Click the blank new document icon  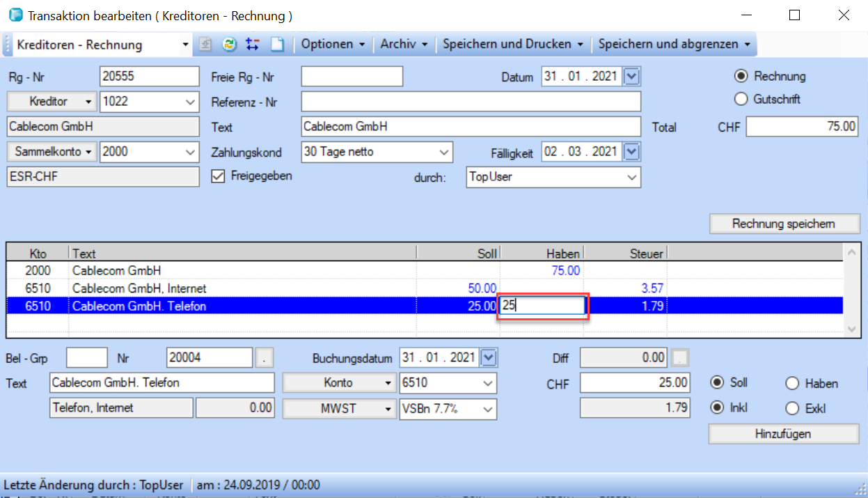pos(277,45)
